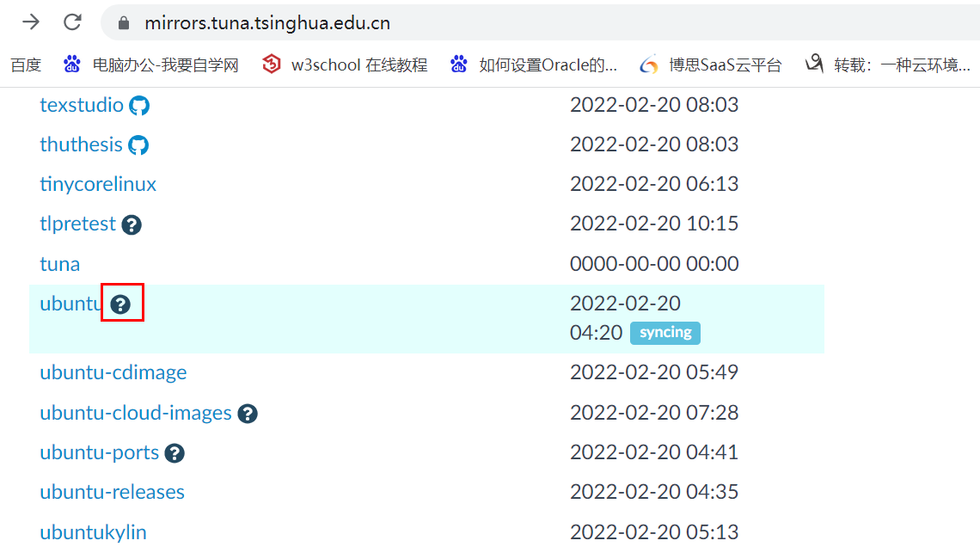Open the 转载：一种云环境 bookmark
The width and height of the screenshot is (980, 559).
click(x=887, y=65)
